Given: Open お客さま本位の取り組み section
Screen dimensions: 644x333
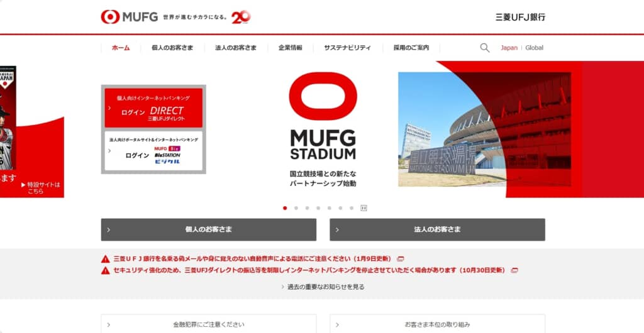Looking at the screenshot, I should click(438, 324).
